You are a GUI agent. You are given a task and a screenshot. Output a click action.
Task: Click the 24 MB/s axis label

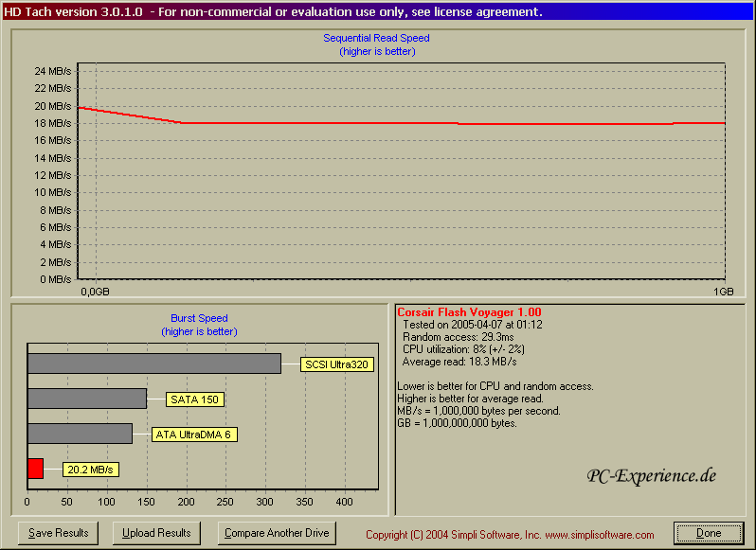pyautogui.click(x=52, y=71)
